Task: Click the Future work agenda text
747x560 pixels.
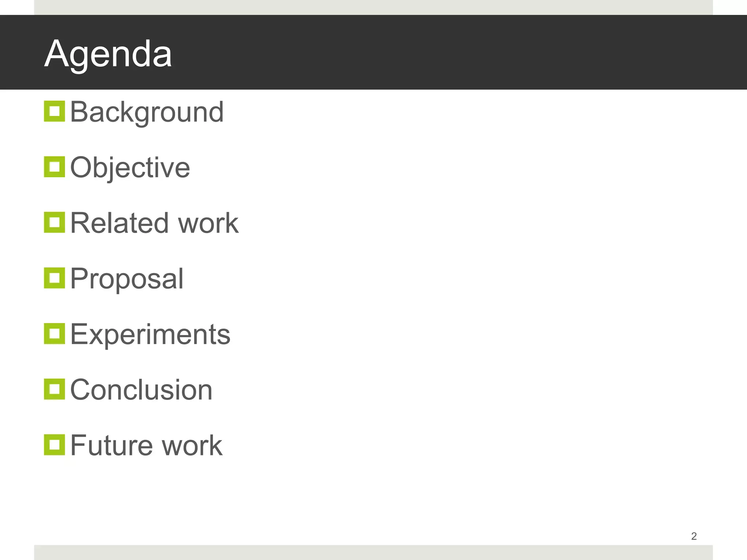Action: [x=146, y=446]
